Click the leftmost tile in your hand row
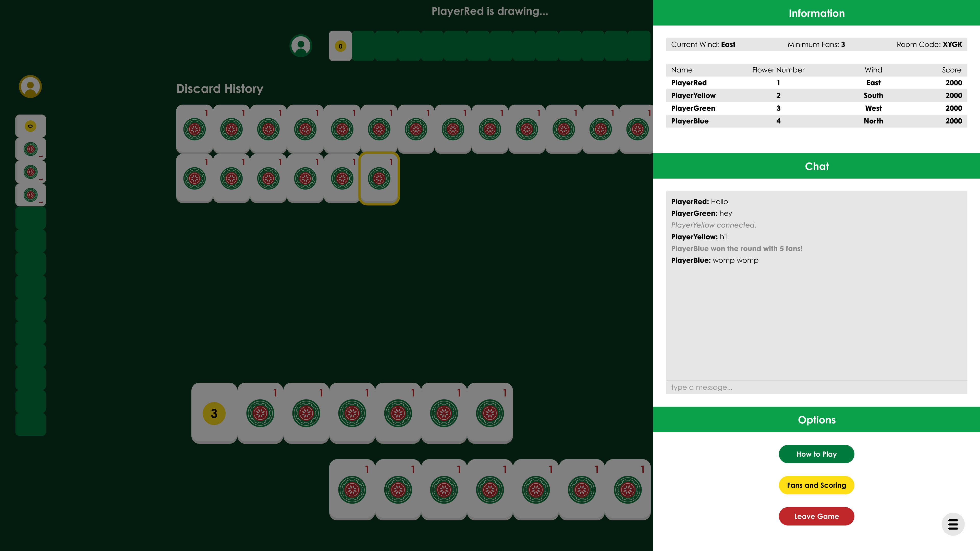Screen dimensions: 980x551 [352, 490]
